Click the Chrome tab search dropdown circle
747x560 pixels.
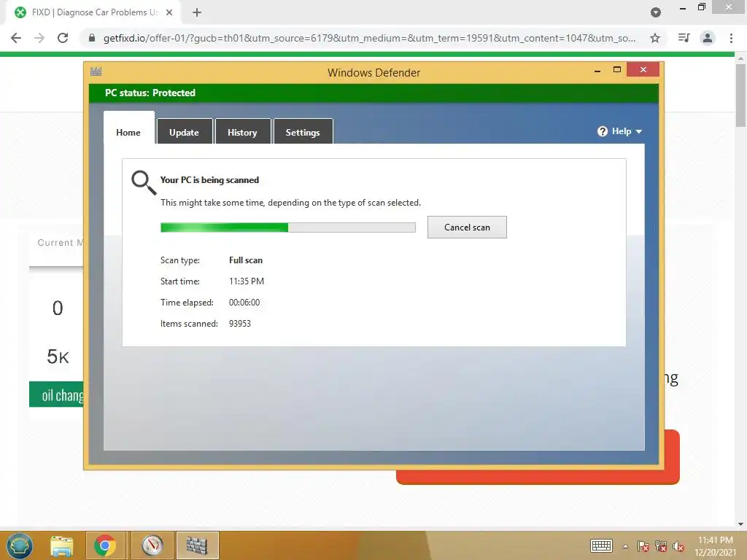pos(656,12)
